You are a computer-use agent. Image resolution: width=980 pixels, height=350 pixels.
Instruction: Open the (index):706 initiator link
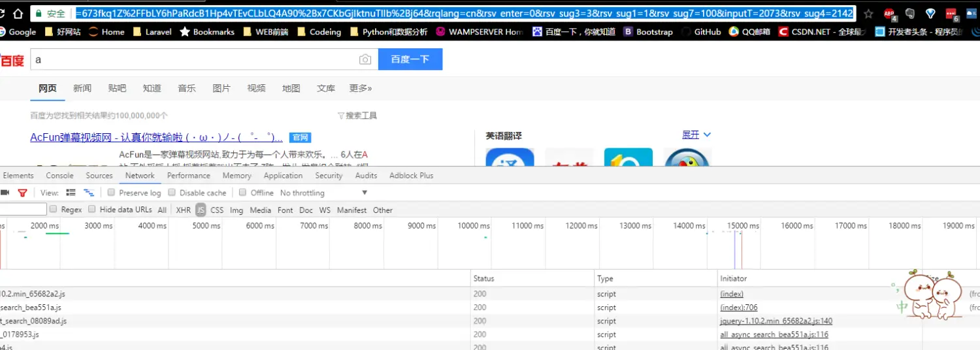739,308
